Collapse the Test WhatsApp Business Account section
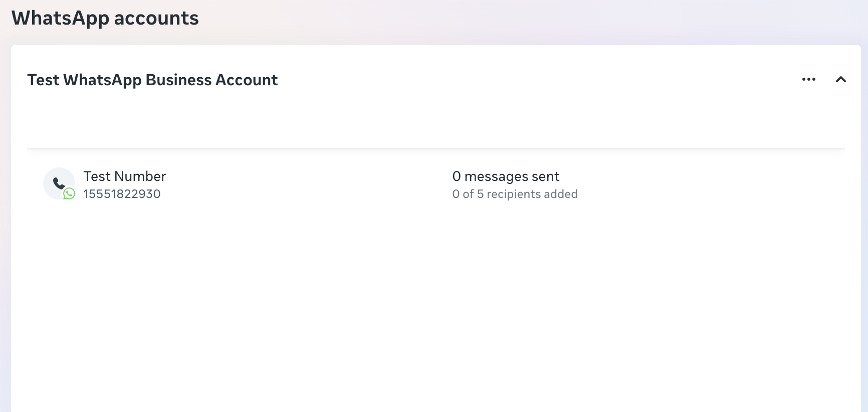 click(x=842, y=79)
